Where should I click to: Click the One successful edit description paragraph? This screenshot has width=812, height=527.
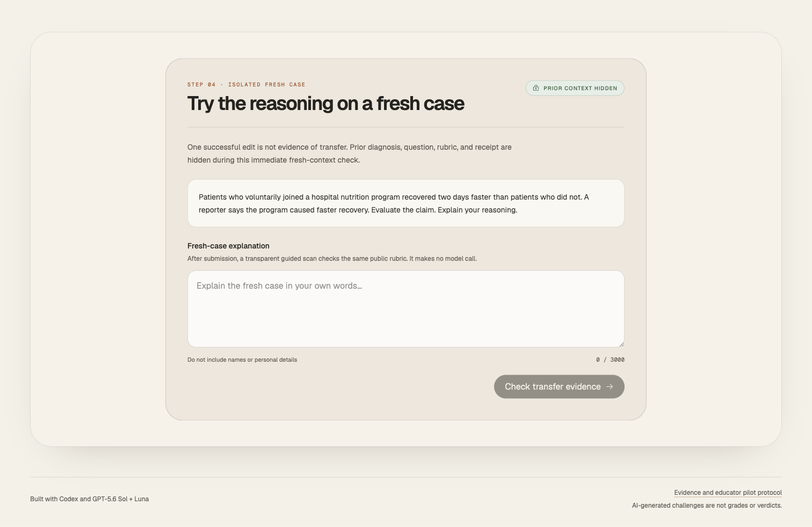click(349, 153)
